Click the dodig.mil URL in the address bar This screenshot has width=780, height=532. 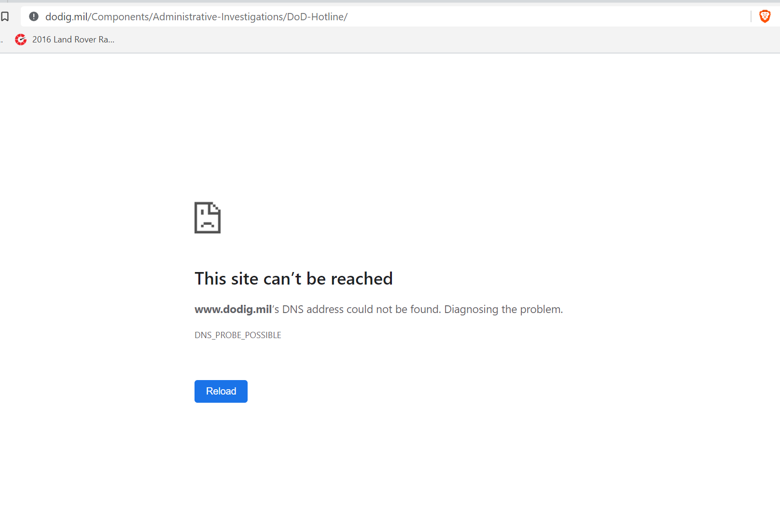[196, 17]
